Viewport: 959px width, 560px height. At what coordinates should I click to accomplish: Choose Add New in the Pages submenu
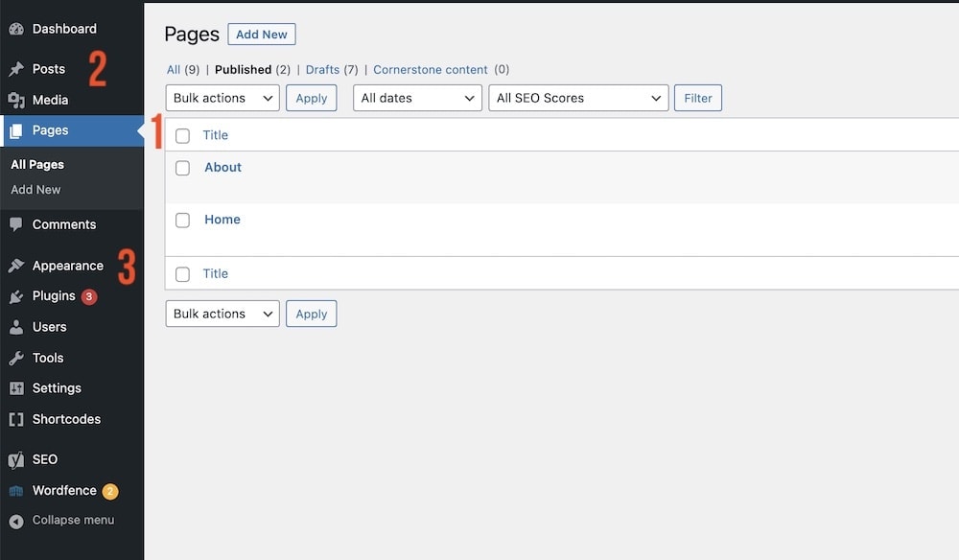pyautogui.click(x=35, y=190)
